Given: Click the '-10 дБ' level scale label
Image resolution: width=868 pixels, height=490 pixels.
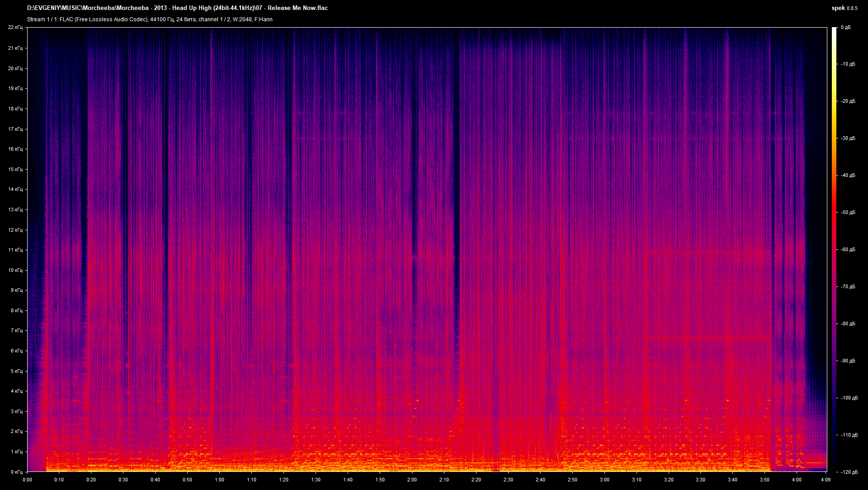Looking at the screenshot, I should pyautogui.click(x=848, y=64).
